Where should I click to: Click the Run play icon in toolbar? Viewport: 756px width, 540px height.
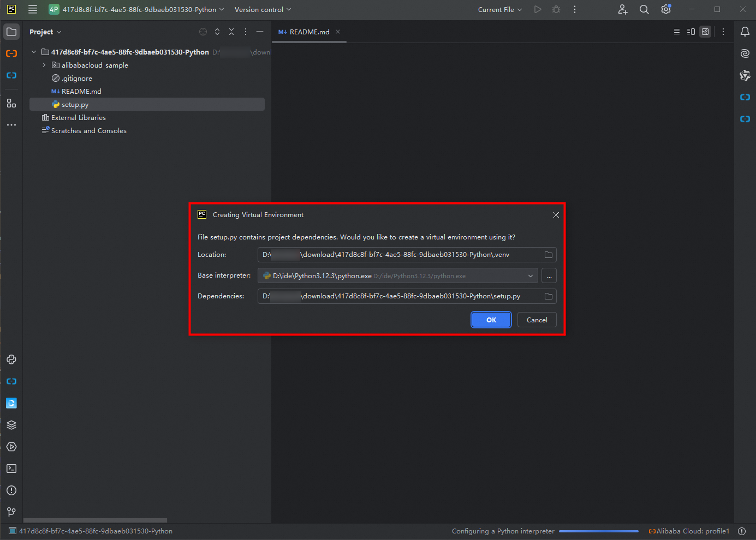tap(538, 9)
